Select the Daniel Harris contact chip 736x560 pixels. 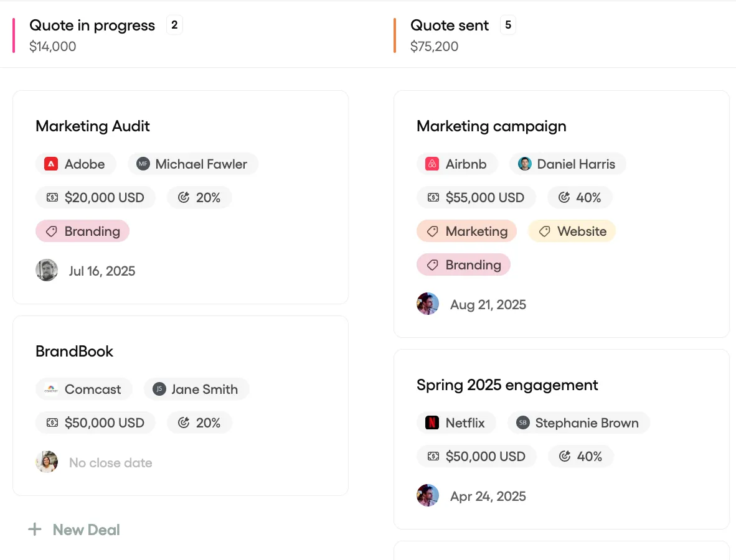(567, 164)
